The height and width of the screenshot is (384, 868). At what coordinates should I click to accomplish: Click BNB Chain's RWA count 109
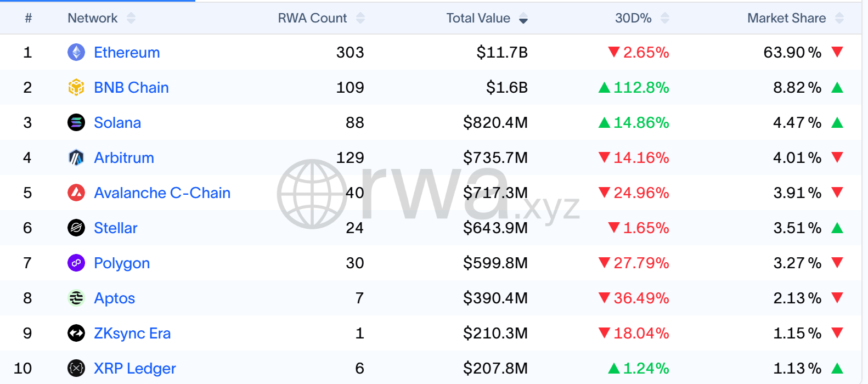pos(350,87)
